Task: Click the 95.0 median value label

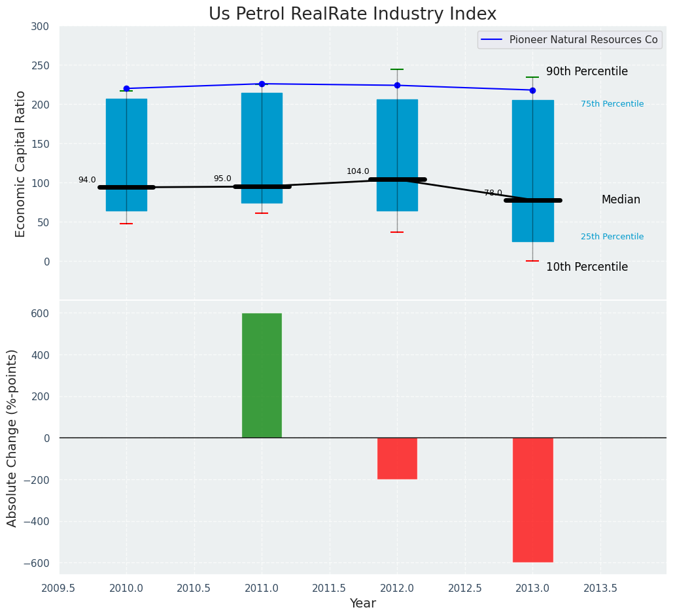Action: (222, 179)
